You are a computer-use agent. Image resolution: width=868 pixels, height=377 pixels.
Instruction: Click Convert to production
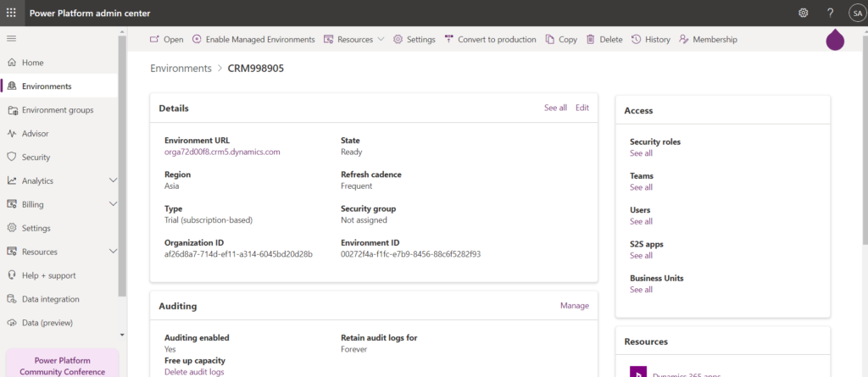(x=490, y=40)
